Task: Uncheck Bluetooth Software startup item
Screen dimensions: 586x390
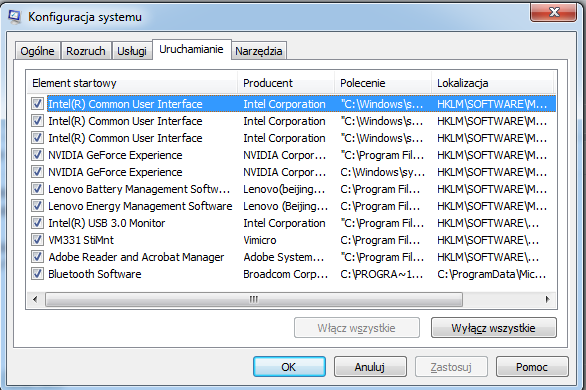Action: (37, 274)
